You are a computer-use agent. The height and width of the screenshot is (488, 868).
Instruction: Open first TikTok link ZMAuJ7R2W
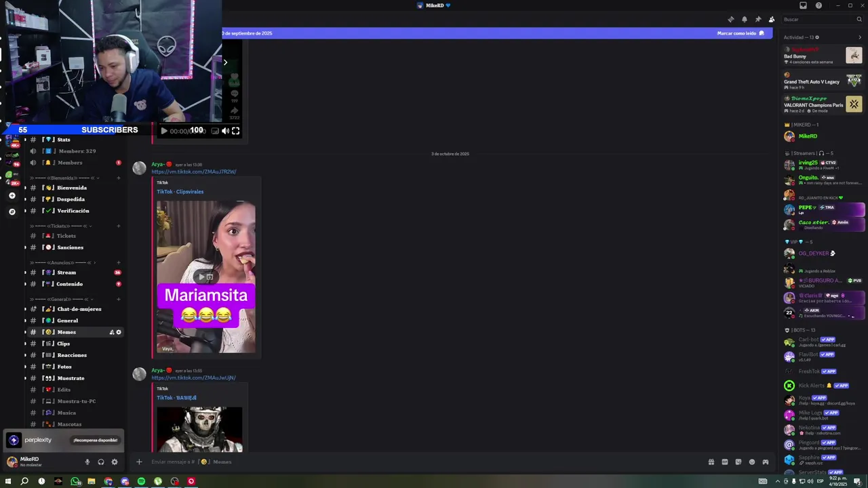coord(194,171)
